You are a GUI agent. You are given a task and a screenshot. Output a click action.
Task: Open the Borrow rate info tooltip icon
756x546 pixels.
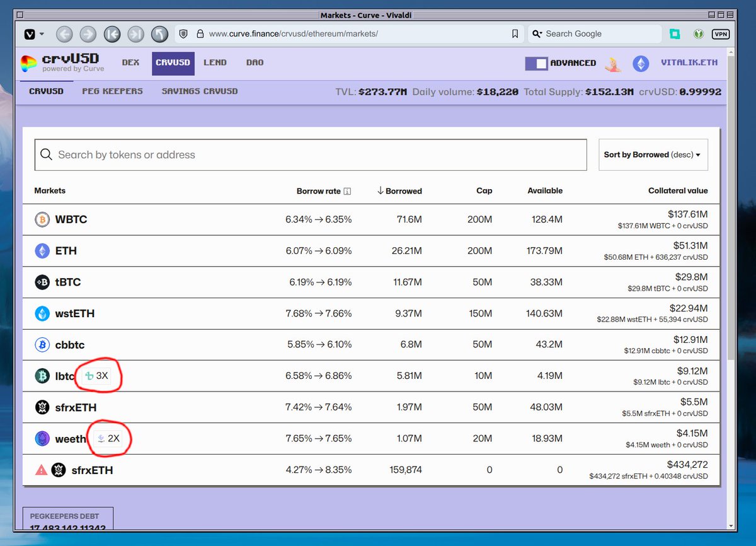tap(346, 190)
